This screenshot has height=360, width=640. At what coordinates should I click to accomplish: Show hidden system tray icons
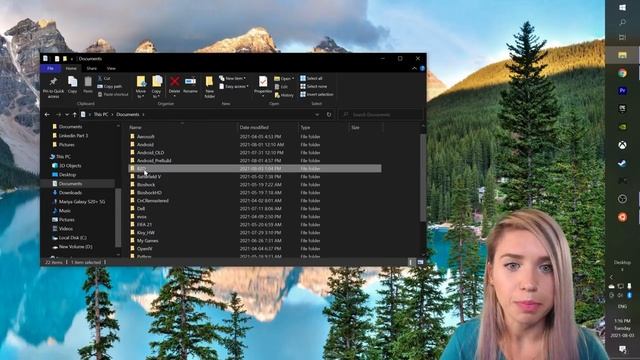click(611, 277)
